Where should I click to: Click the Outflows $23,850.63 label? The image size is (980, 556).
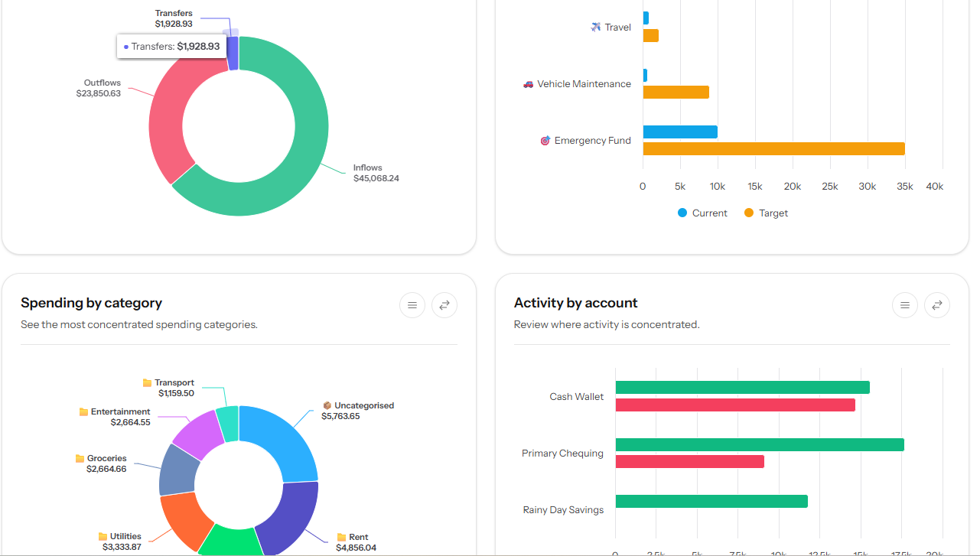99,88
